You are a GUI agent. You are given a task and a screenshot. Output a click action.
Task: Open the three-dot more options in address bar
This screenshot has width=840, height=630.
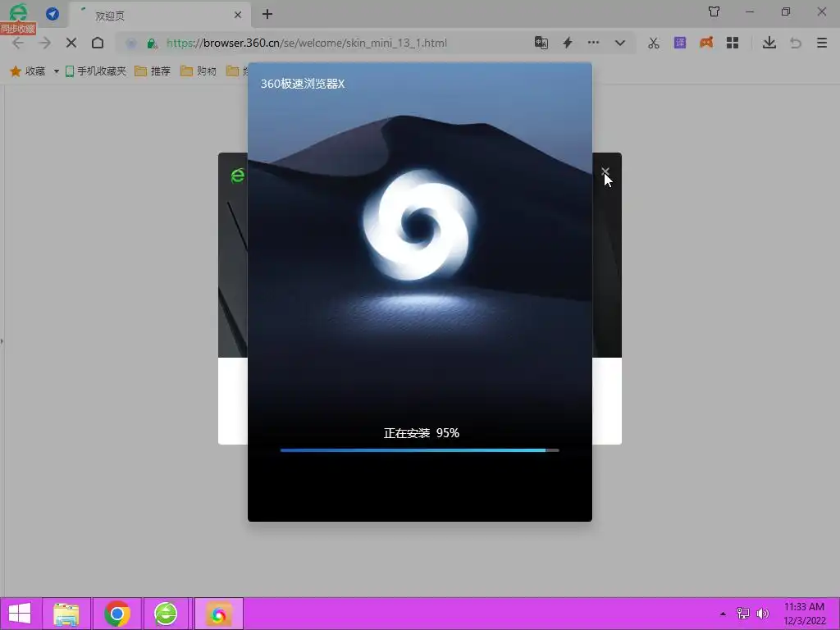pyautogui.click(x=594, y=43)
